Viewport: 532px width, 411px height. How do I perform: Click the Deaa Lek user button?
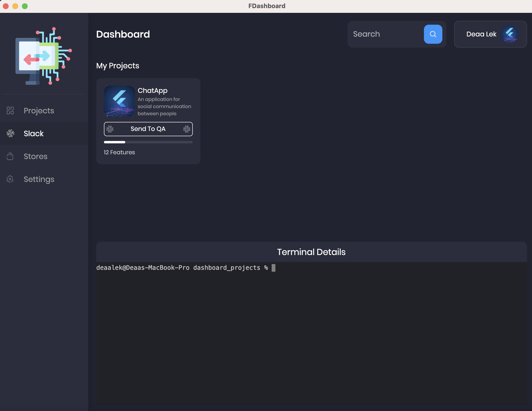[481, 34]
